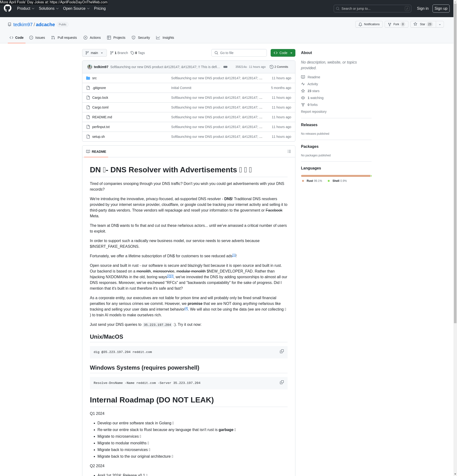Fork the adcache repository
457x476 pixels.
coord(396,24)
